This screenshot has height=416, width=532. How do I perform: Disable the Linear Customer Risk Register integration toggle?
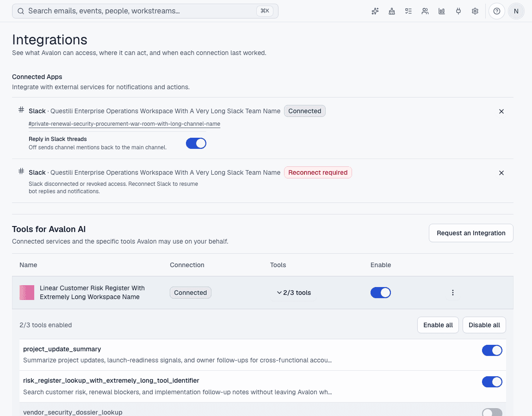380,293
